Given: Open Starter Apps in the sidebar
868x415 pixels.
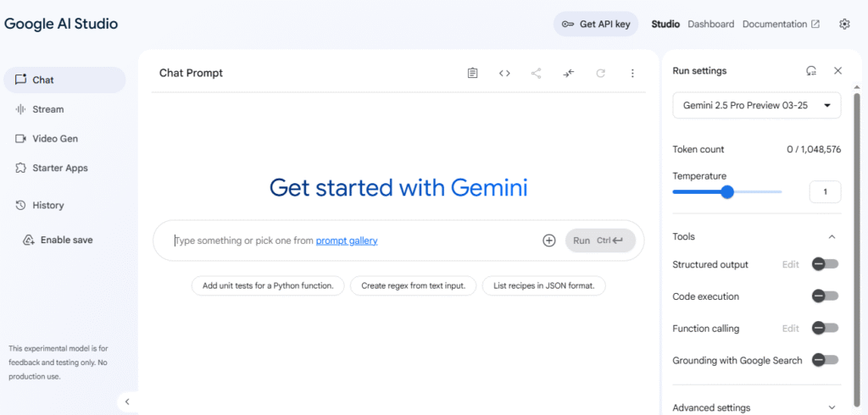Looking at the screenshot, I should (64, 168).
